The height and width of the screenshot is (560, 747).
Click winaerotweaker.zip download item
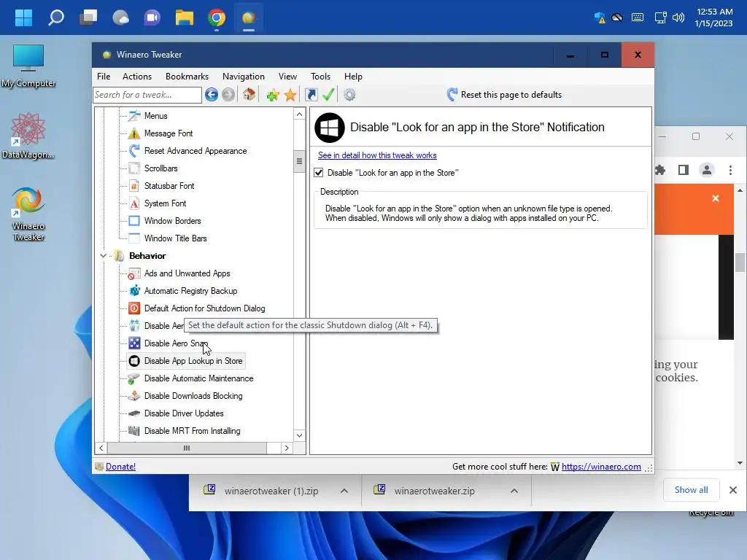pos(435,491)
